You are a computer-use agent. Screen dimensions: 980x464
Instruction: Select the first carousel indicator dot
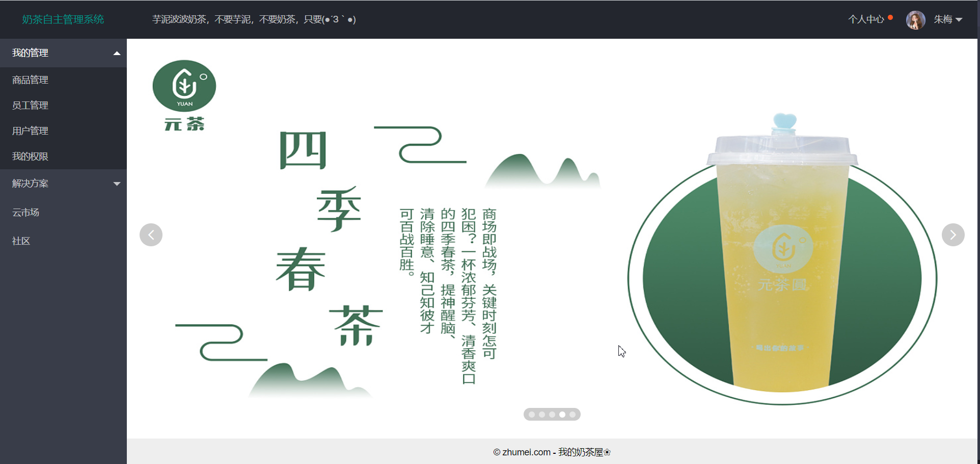point(532,415)
